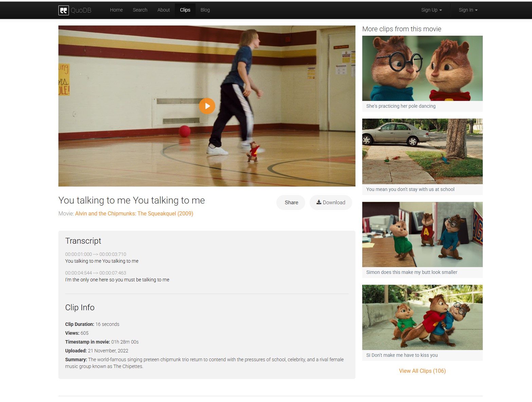Select transcript line 'You talking to me You talking to me'
This screenshot has height=402, width=532.
point(102,261)
